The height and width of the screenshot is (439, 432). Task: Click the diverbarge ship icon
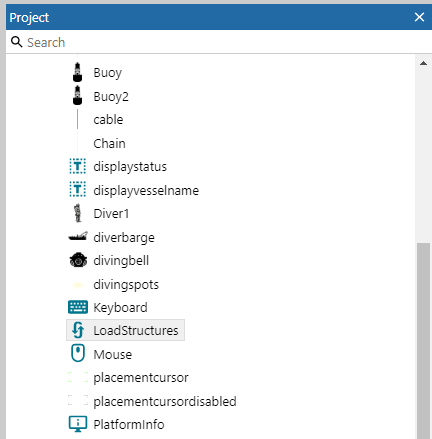pyautogui.click(x=78, y=237)
